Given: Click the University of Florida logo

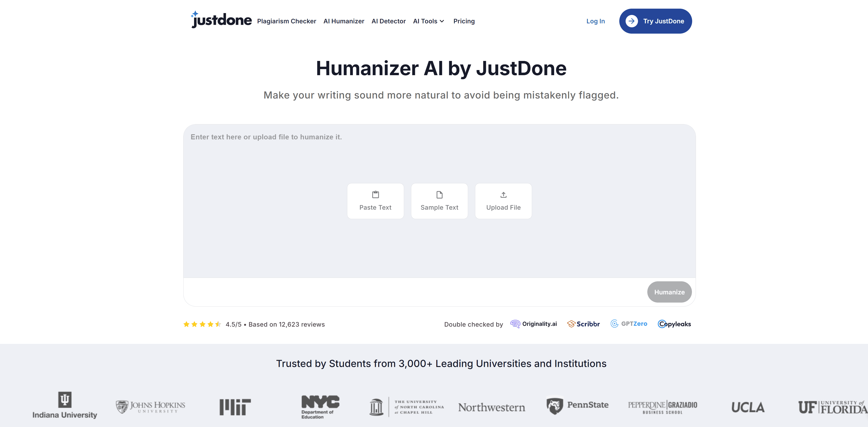Looking at the screenshot, I should [x=833, y=407].
